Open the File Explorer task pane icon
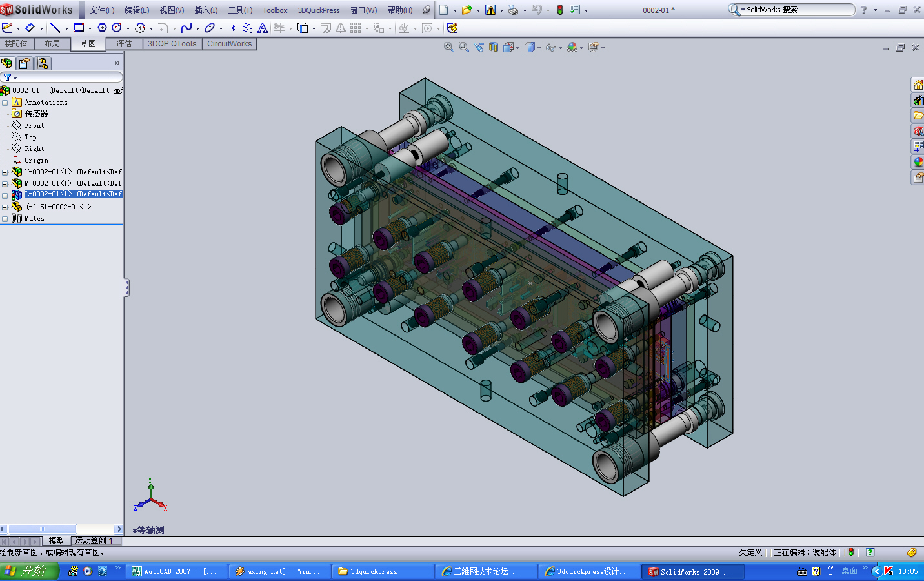Viewport: 924px width, 581px height. pyautogui.click(x=918, y=116)
